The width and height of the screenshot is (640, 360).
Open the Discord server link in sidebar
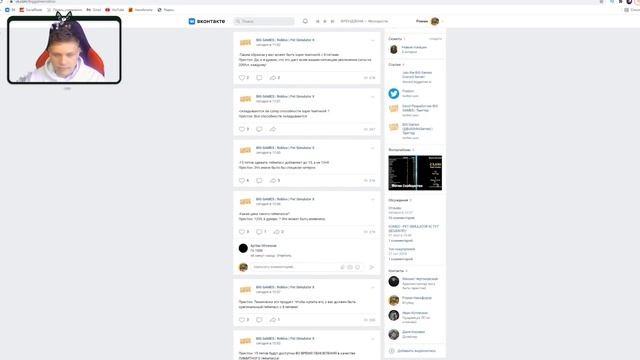417,75
